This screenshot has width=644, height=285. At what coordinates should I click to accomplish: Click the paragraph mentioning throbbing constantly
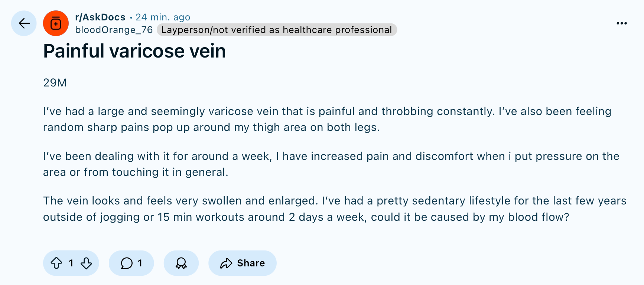pos(327,119)
